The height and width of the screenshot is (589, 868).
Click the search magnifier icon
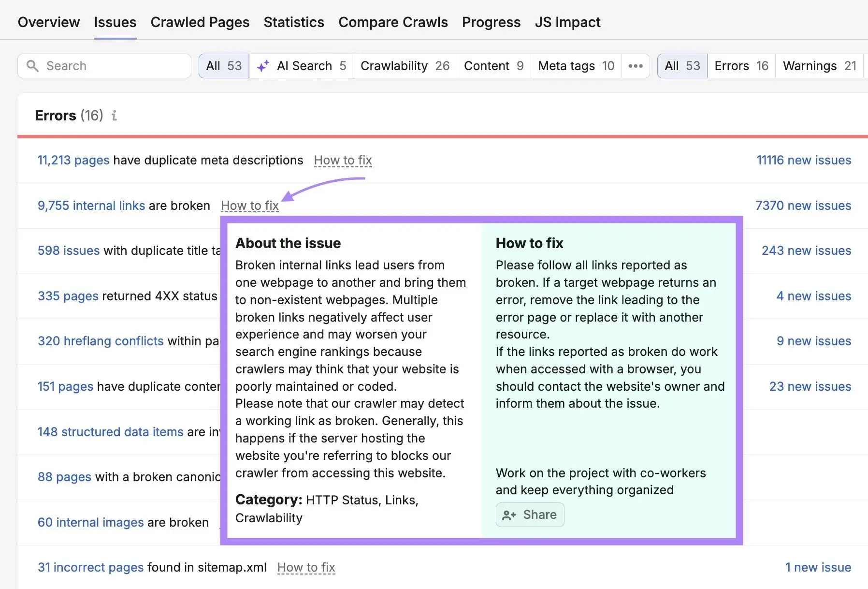click(32, 66)
